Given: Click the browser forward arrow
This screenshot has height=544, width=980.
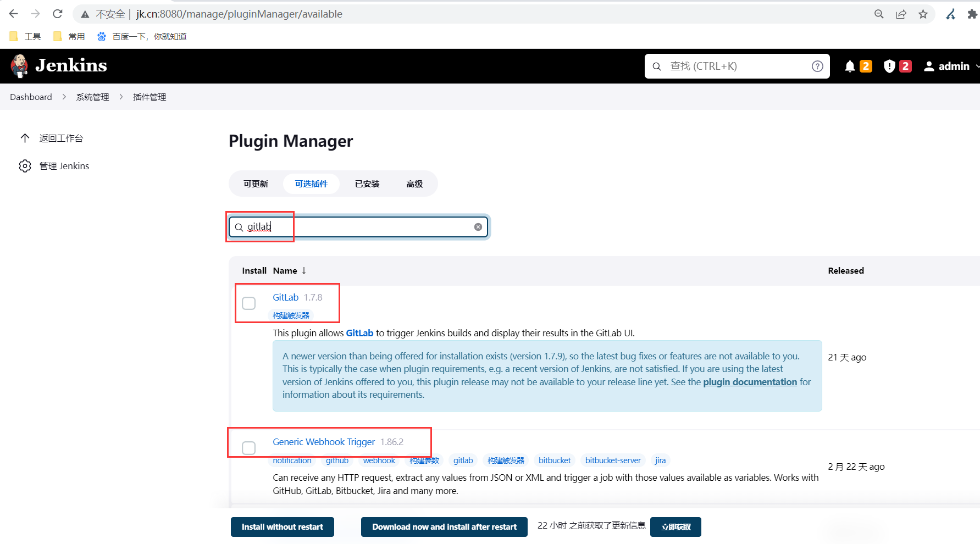Looking at the screenshot, I should (36, 14).
